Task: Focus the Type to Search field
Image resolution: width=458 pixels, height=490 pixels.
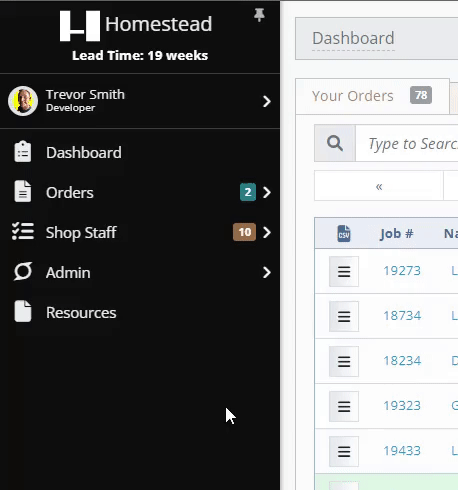Action: pyautogui.click(x=407, y=143)
